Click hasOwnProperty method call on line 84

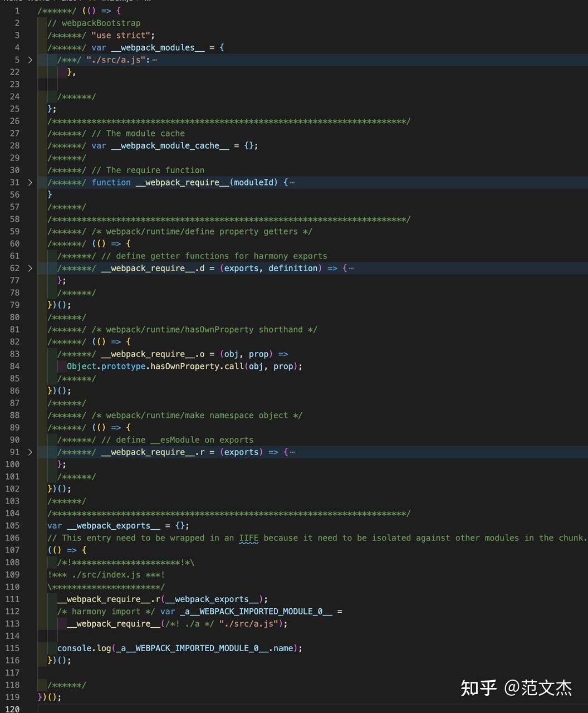click(185, 366)
